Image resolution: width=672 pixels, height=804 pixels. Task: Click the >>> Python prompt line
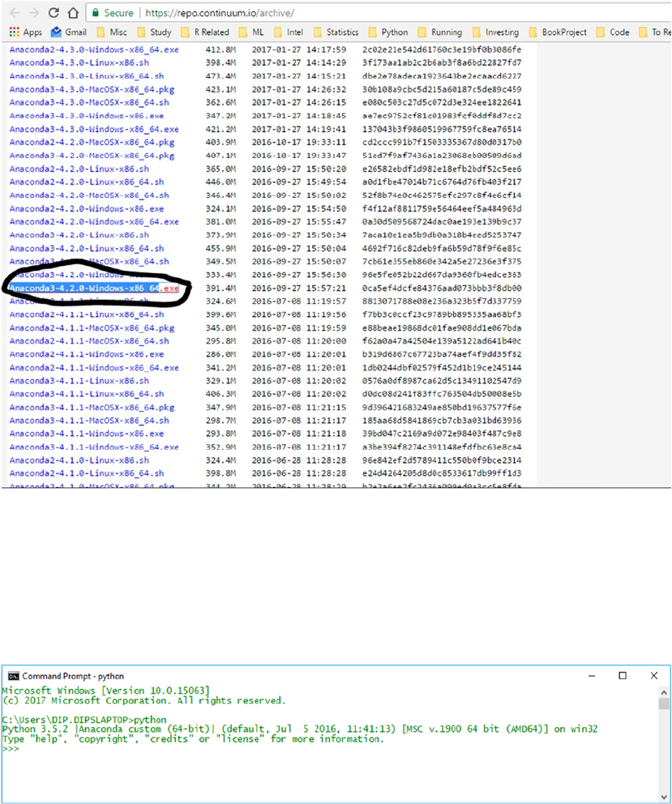[x=11, y=749]
